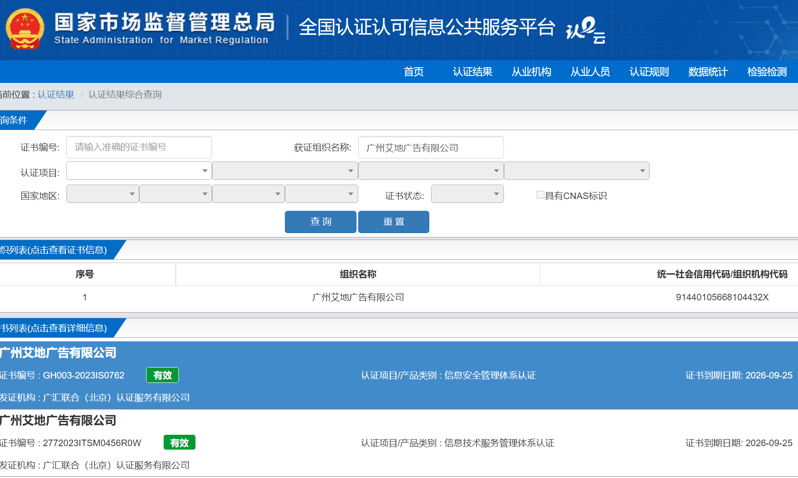
Task: Click sequence number 1 in organization table
Action: [x=84, y=297]
